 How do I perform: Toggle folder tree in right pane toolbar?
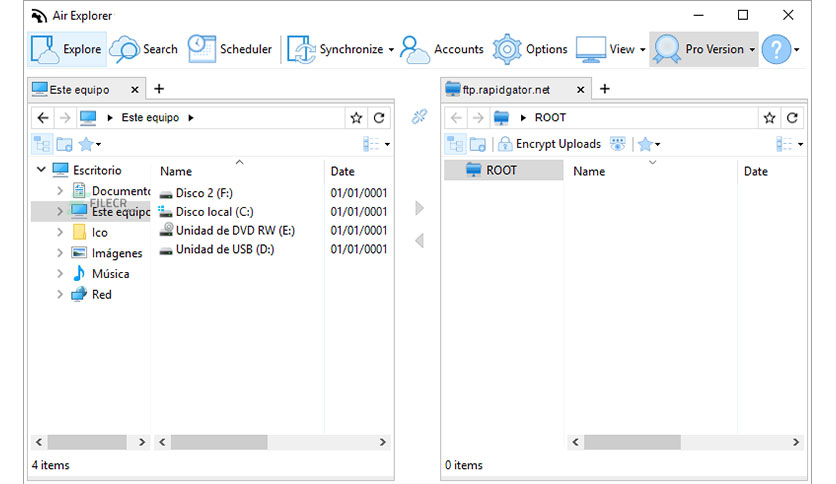(x=455, y=144)
